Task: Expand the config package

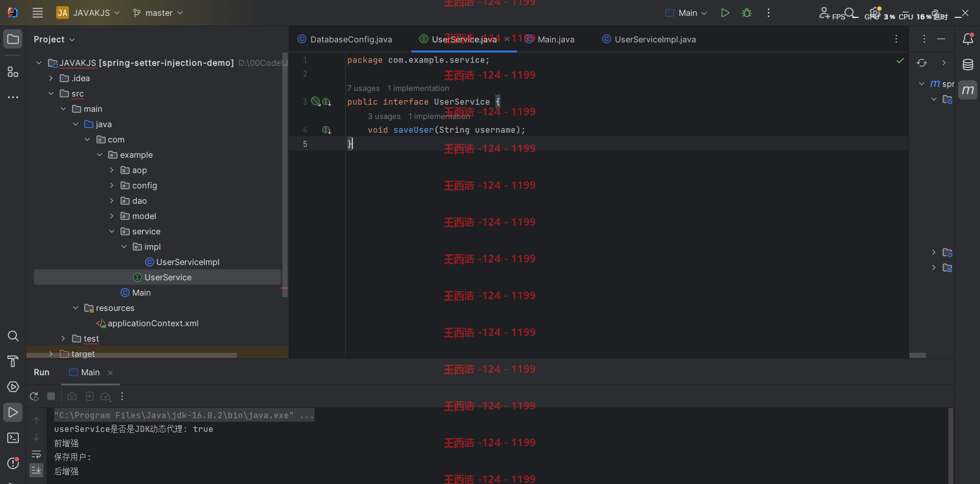Action: click(112, 185)
